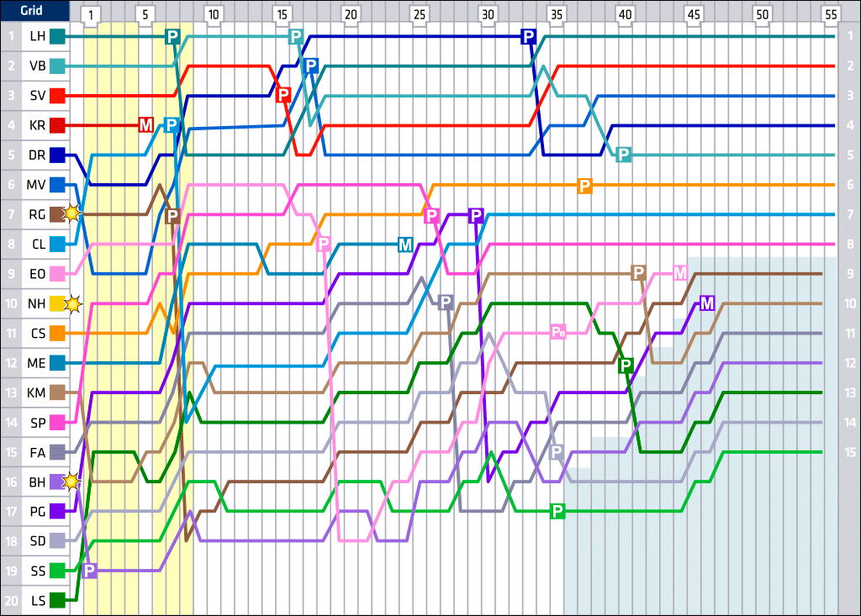861x616 pixels.
Task: Click the red M marker on KR's line
Action: coord(146,125)
